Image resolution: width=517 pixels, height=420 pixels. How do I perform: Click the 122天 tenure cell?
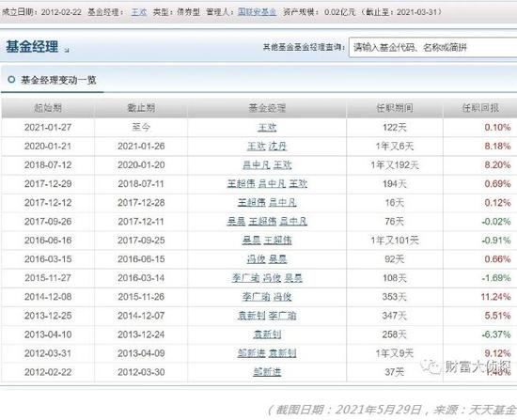[395, 127]
